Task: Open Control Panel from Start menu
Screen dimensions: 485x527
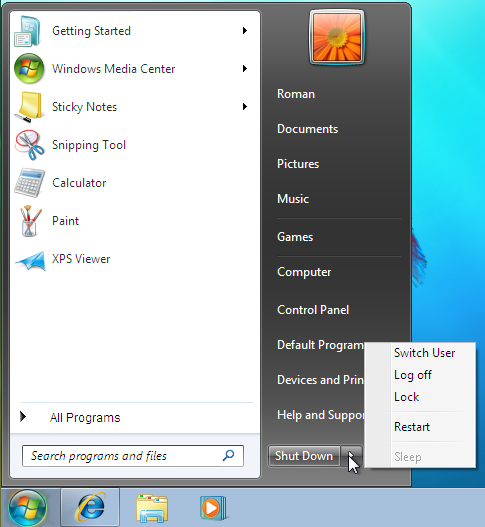Action: coord(313,310)
